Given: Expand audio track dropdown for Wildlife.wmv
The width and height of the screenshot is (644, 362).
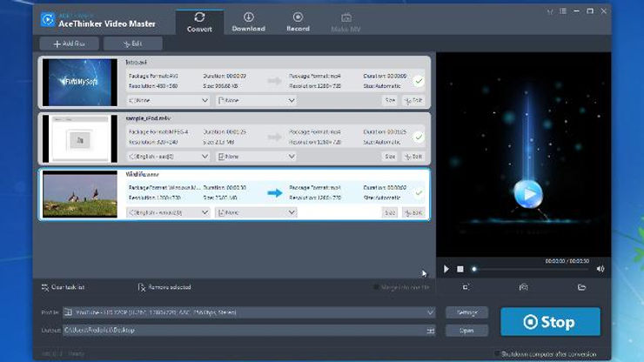Looking at the screenshot, I should pos(168,212).
